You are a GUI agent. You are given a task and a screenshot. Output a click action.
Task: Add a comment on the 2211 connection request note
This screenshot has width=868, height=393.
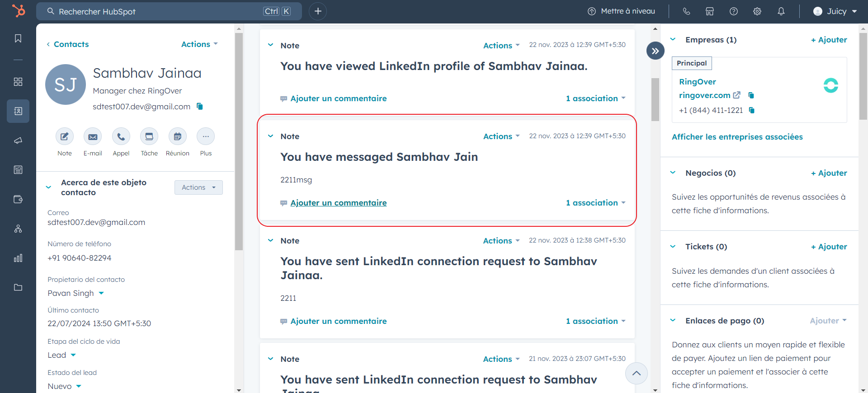click(338, 321)
